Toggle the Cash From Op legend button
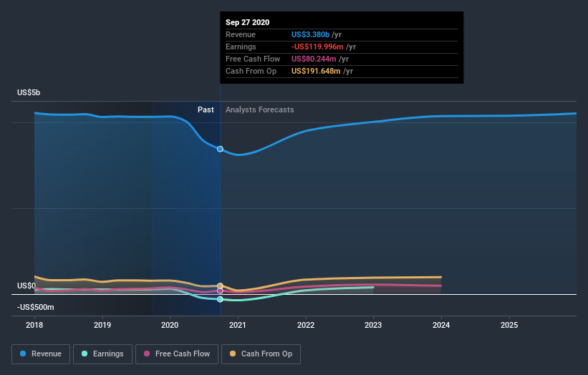This screenshot has width=588, height=375. point(261,354)
